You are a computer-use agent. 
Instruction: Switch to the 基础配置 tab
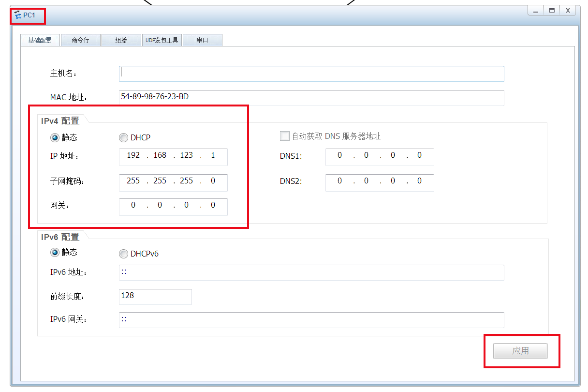40,40
